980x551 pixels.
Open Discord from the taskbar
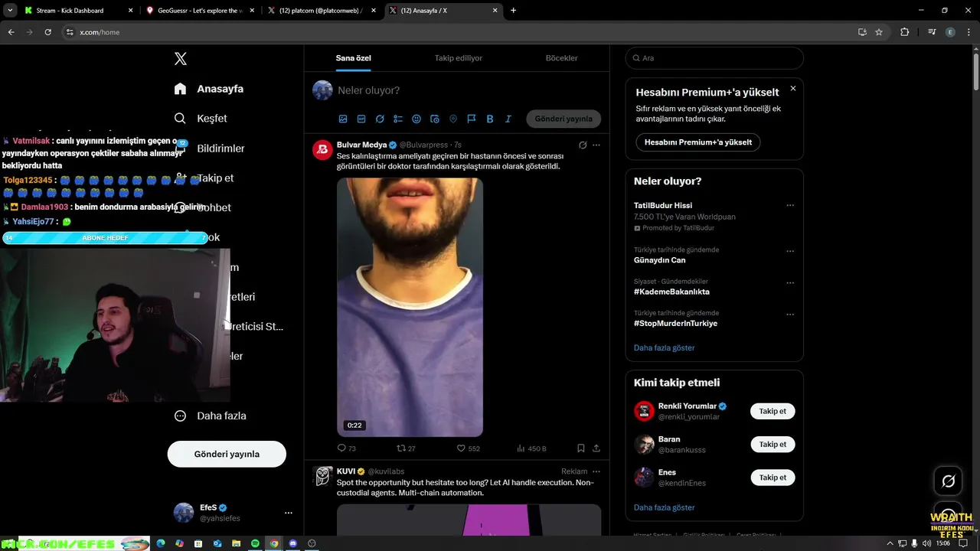click(x=292, y=543)
